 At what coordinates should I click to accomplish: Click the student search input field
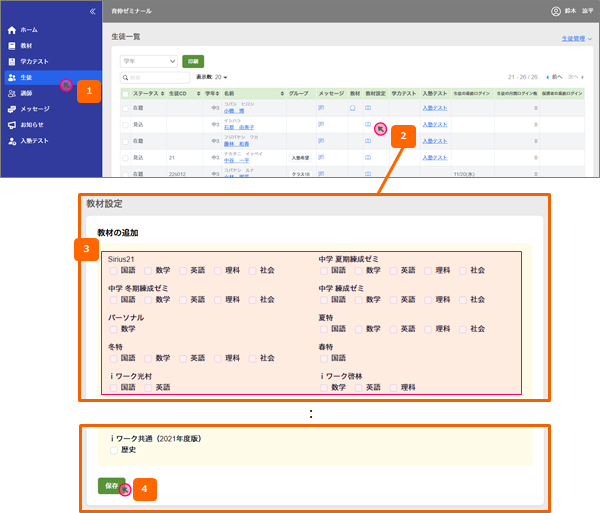click(x=153, y=77)
